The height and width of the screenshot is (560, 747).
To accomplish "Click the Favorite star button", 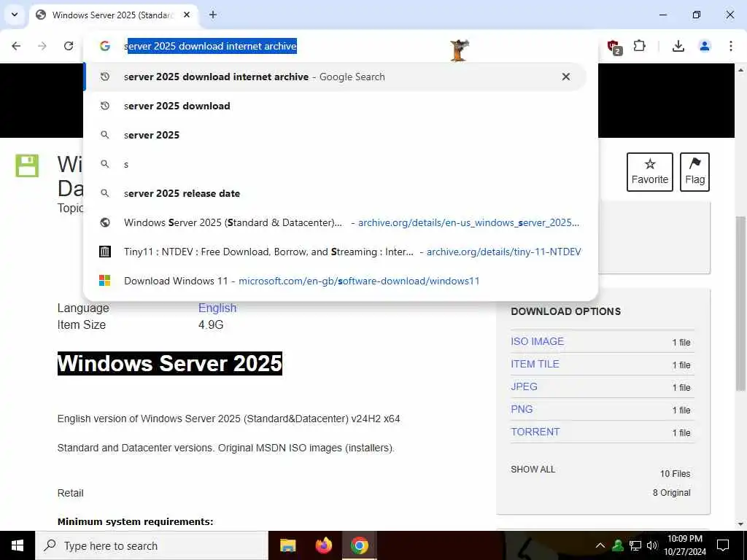I will [650, 172].
